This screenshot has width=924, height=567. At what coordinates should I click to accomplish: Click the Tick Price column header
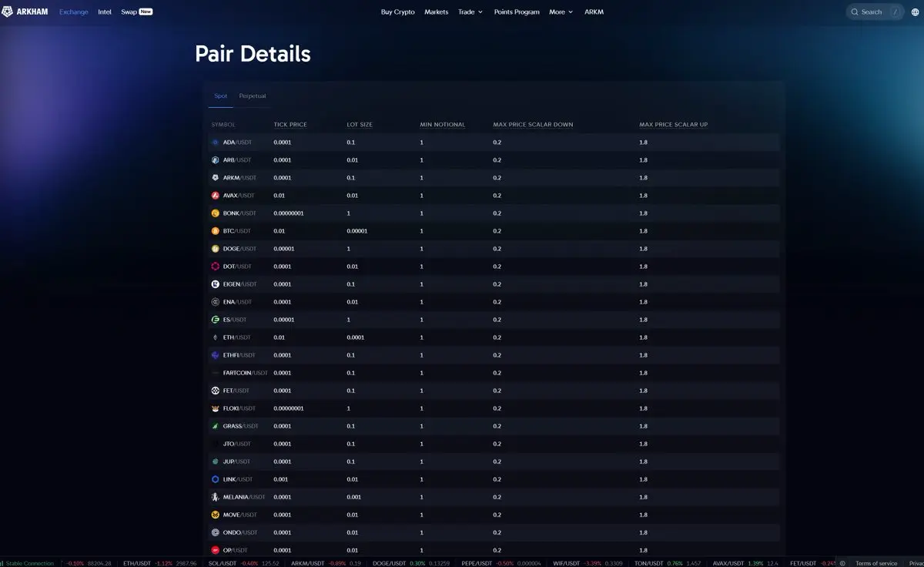click(x=290, y=125)
